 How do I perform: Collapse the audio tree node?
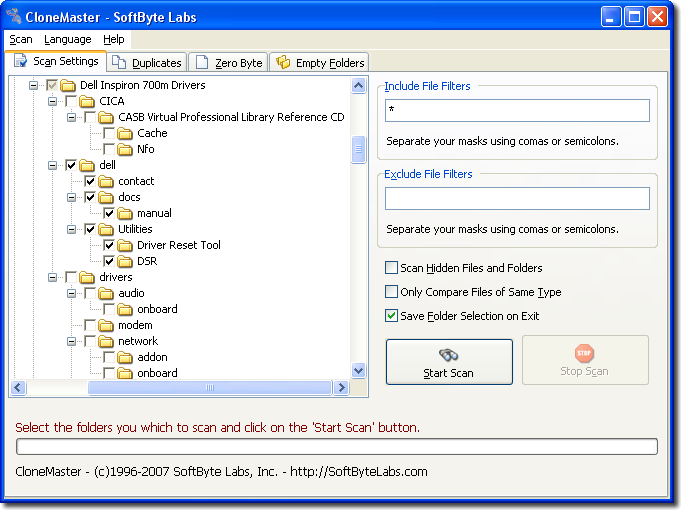point(71,293)
